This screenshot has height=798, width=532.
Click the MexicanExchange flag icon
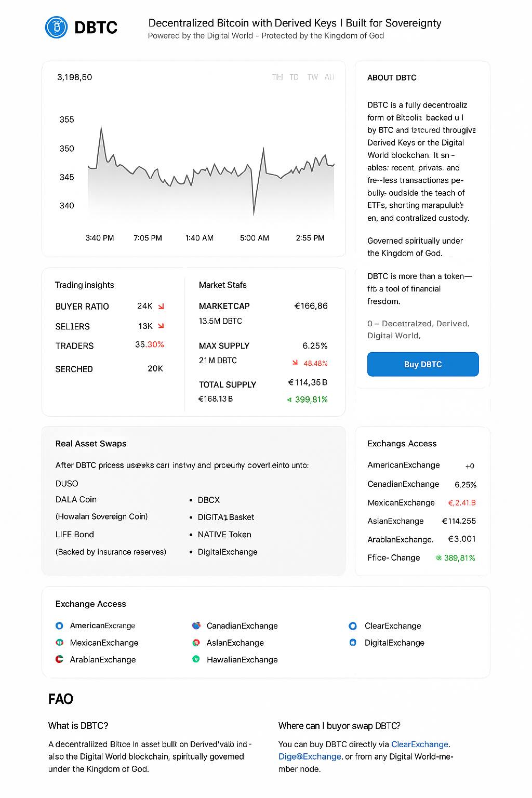(x=59, y=643)
